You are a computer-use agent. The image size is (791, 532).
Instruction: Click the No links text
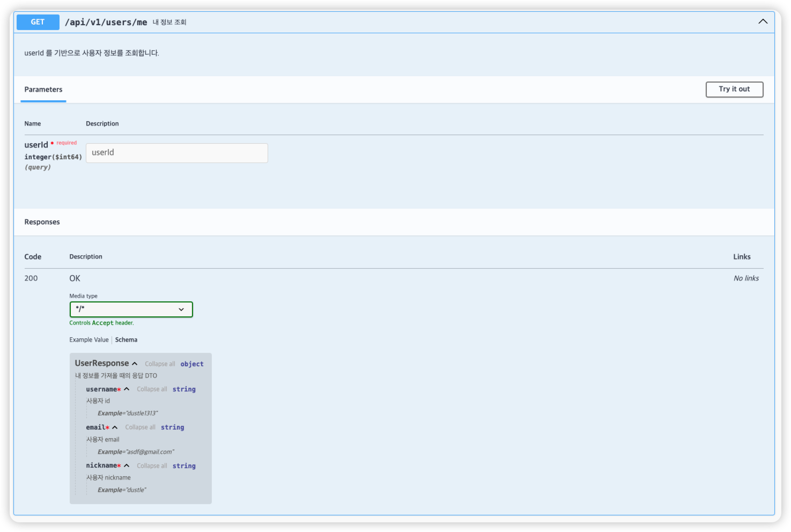(x=746, y=278)
